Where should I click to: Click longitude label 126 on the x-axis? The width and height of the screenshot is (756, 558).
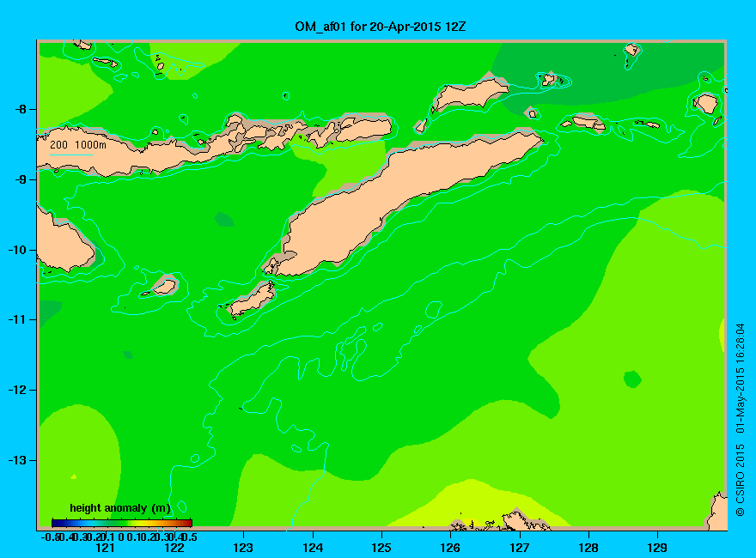coord(450,548)
